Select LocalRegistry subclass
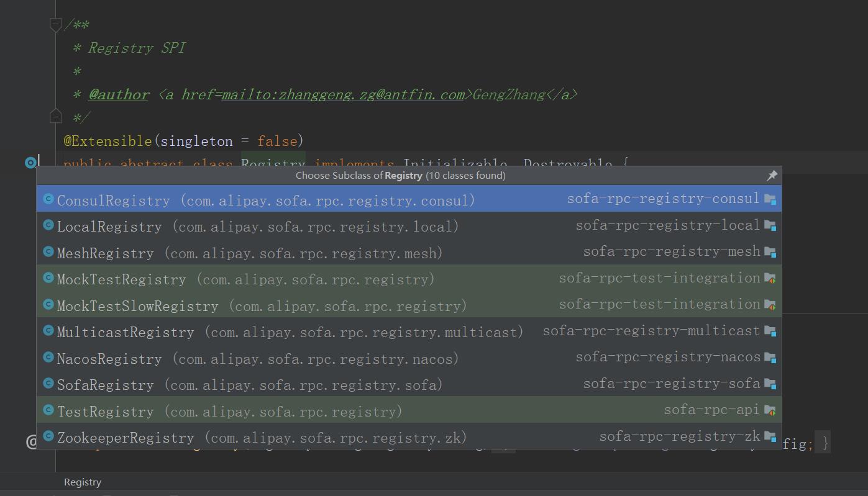This screenshot has height=496, width=868. click(x=409, y=225)
